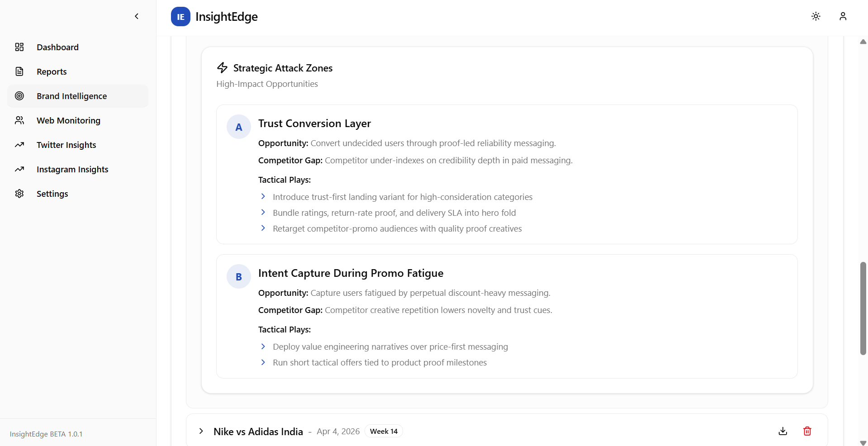Viewport: 868px width, 446px height.
Task: Switch to the Twitter Insights section
Action: pos(66,145)
